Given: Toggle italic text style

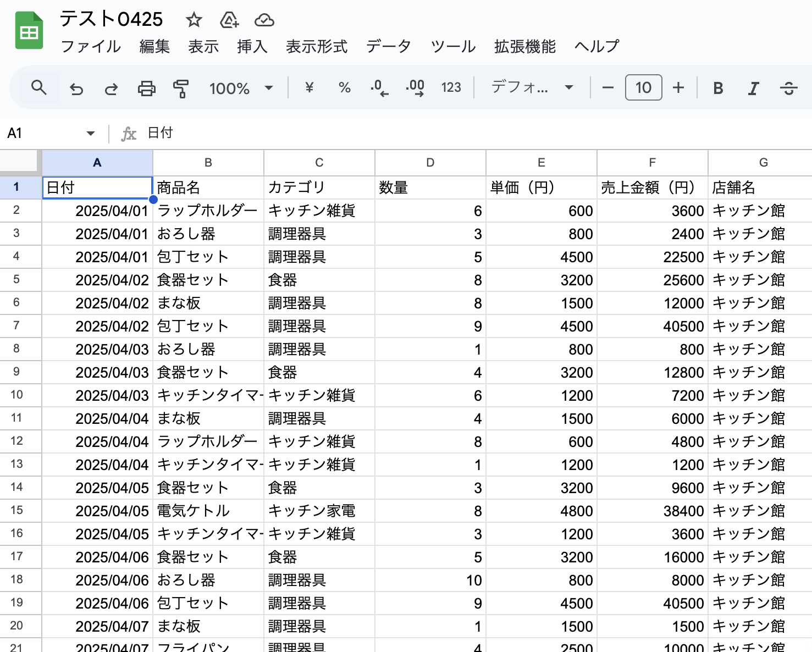Looking at the screenshot, I should [753, 89].
